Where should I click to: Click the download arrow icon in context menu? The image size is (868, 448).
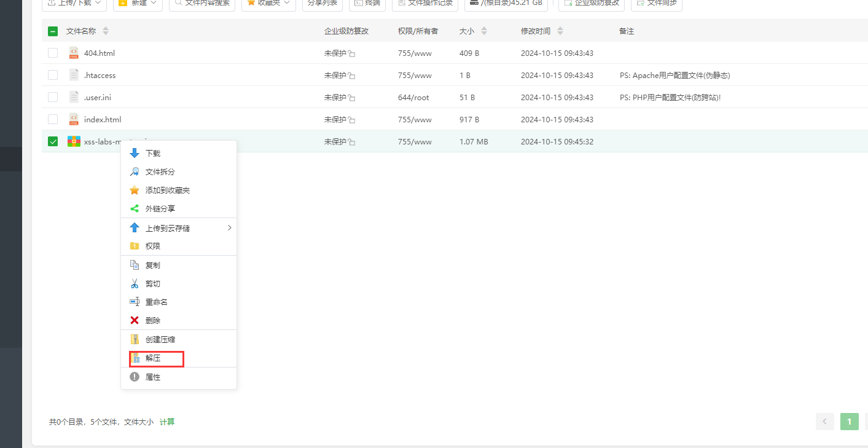(135, 154)
